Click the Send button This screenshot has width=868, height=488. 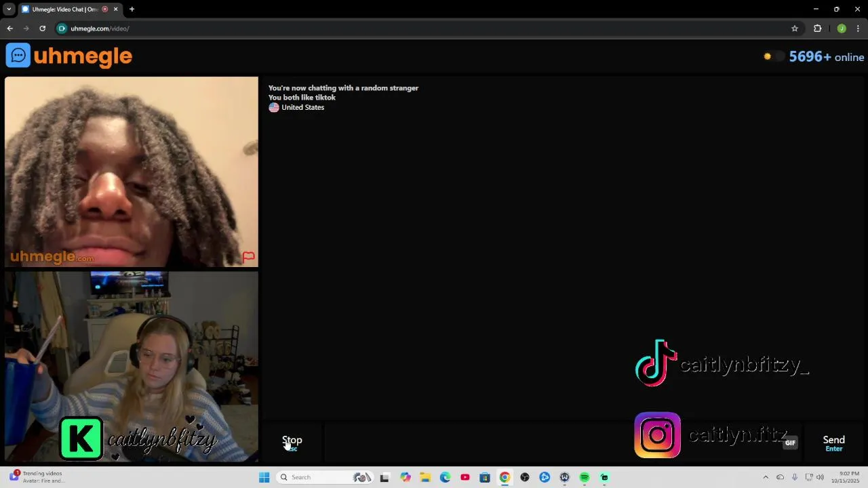pyautogui.click(x=833, y=443)
